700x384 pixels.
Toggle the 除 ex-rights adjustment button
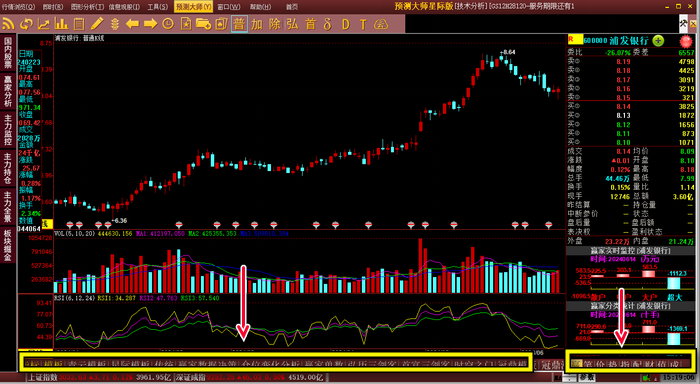[x=275, y=24]
